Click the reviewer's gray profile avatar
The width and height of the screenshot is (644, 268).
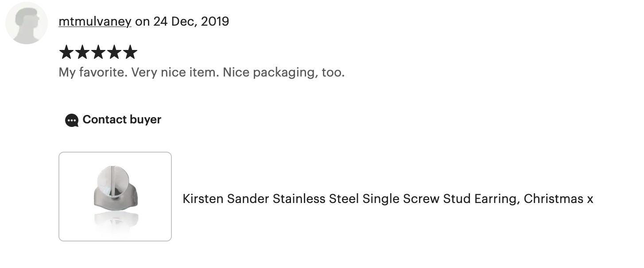[27, 23]
